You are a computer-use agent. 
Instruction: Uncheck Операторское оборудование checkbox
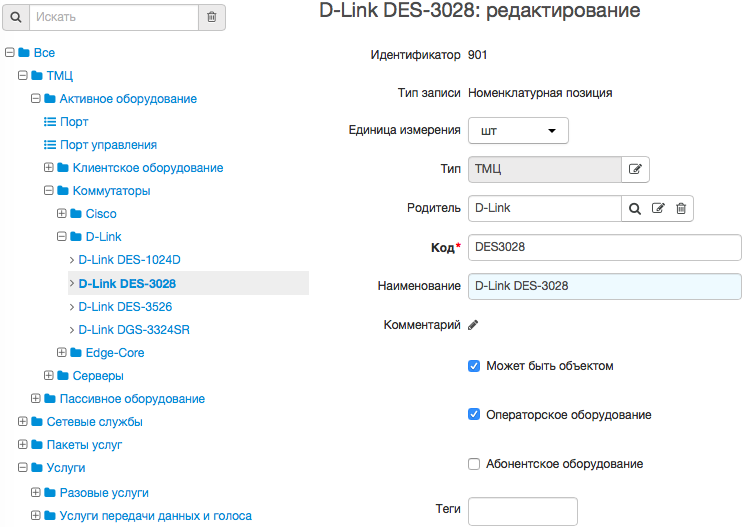(x=474, y=414)
